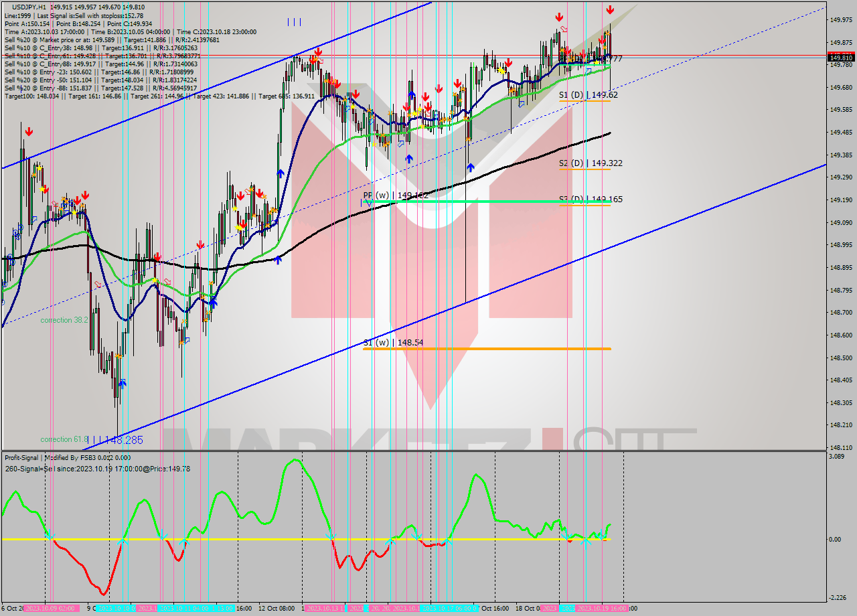Click the blue up arrow near the correction 38.2 zone
The width and height of the screenshot is (857, 616).
tap(213, 303)
